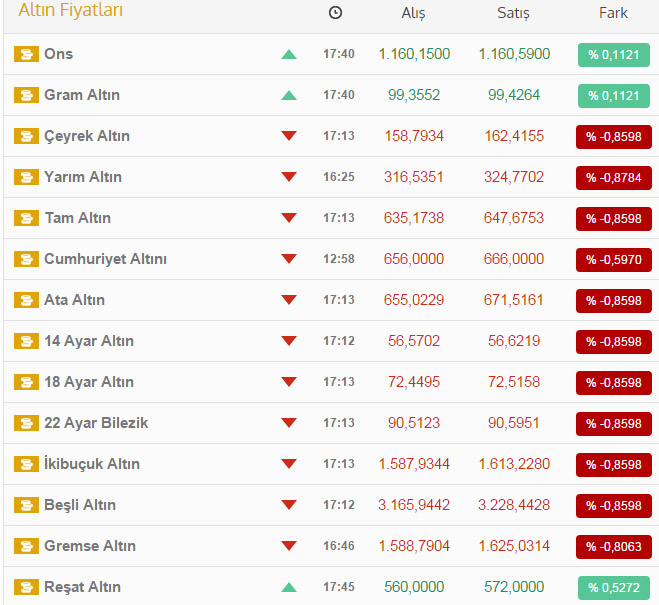
Task: Click the Satış column header
Action: click(x=514, y=13)
